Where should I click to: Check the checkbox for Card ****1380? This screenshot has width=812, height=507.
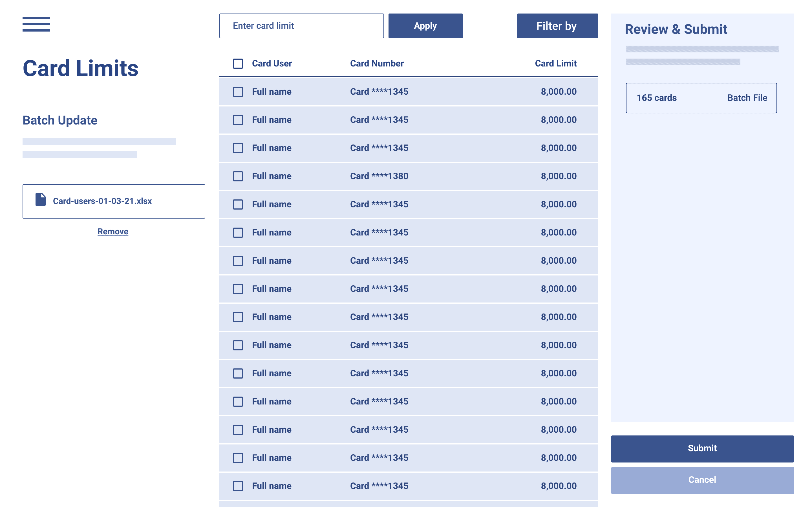tap(238, 176)
